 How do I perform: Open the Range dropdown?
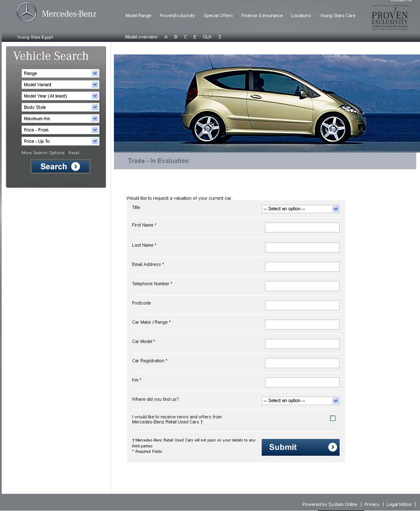[60, 73]
